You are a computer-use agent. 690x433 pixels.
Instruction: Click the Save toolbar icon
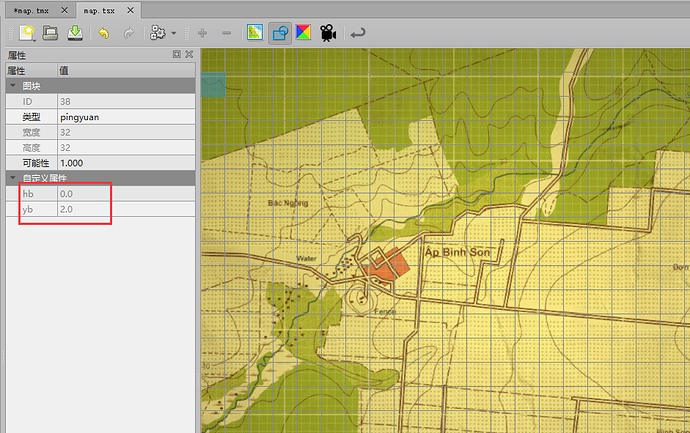[x=75, y=33]
